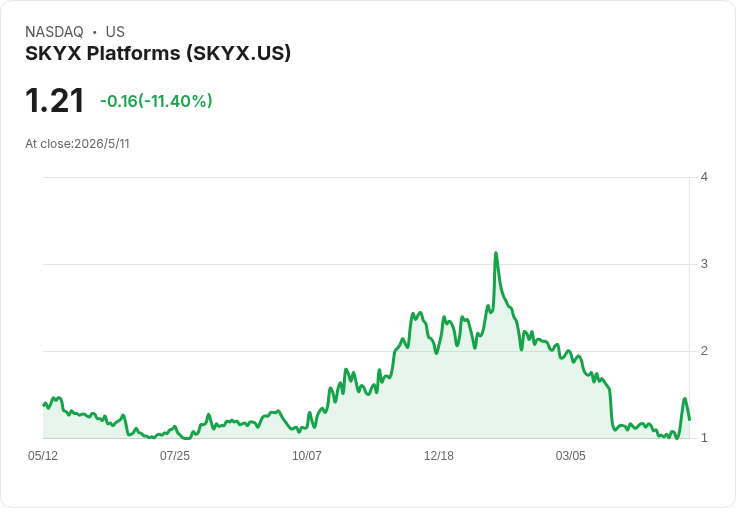This screenshot has height=508, width=736.
Task: Click the -0.16(-11.40%) price change text
Action: (x=156, y=101)
